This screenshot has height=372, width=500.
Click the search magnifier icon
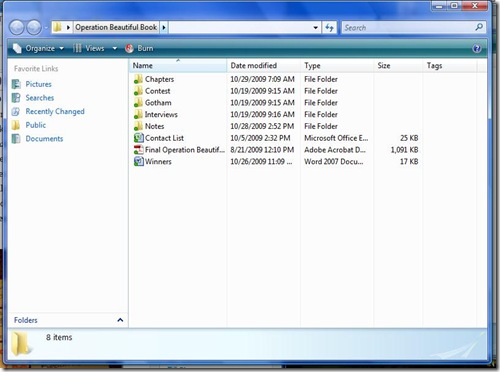479,27
